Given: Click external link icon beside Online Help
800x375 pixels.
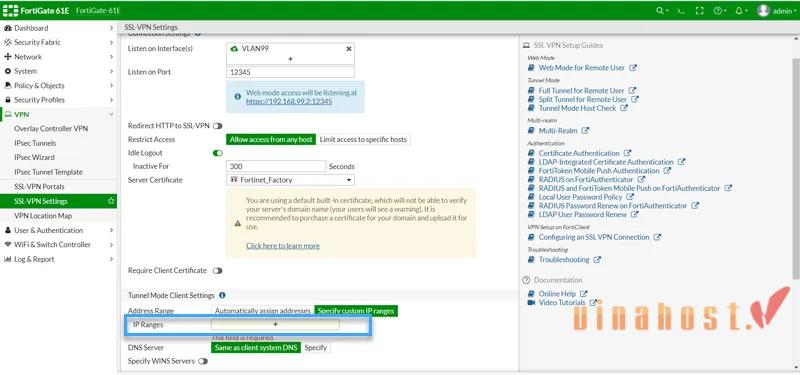Looking at the screenshot, I should pyautogui.click(x=584, y=294).
